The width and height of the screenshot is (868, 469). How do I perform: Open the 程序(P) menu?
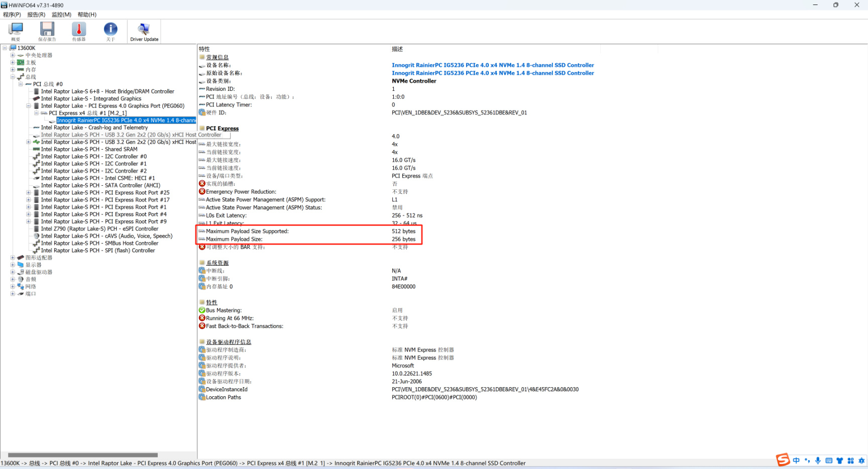(12, 15)
